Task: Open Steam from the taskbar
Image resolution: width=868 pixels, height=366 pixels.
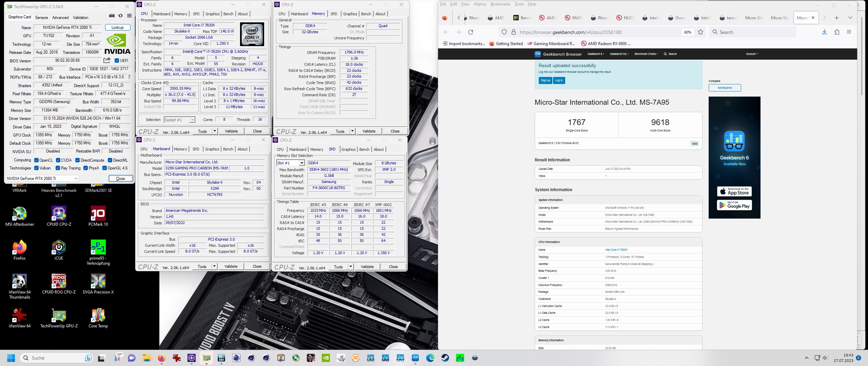Action: click(x=445, y=358)
